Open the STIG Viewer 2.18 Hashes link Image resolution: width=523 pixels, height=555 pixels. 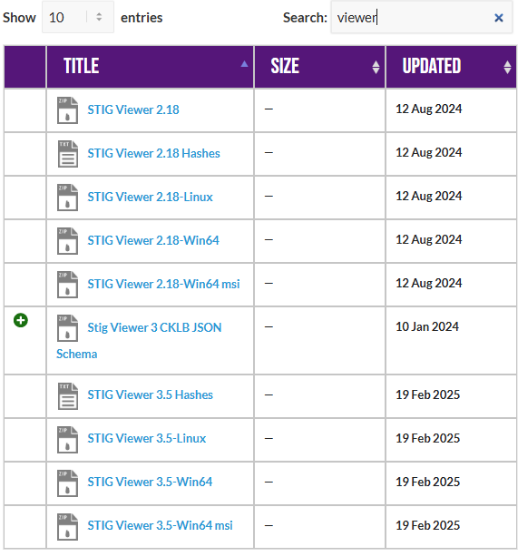coord(154,154)
